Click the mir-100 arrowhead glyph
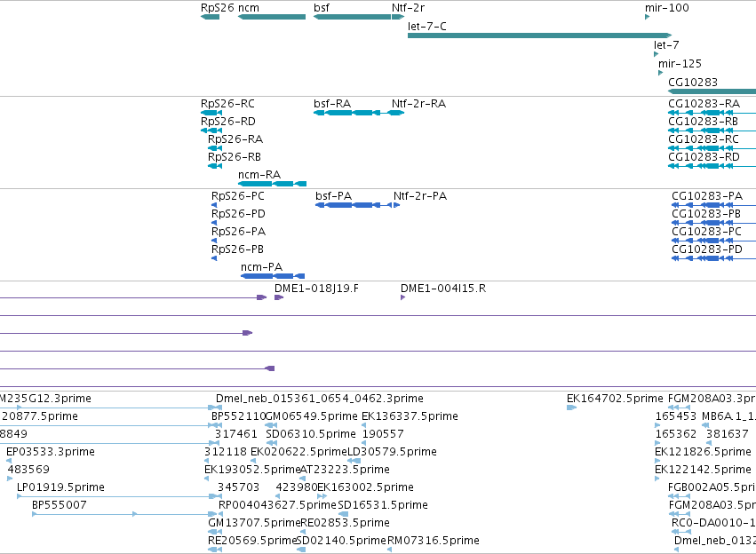756x554 pixels. (647, 17)
